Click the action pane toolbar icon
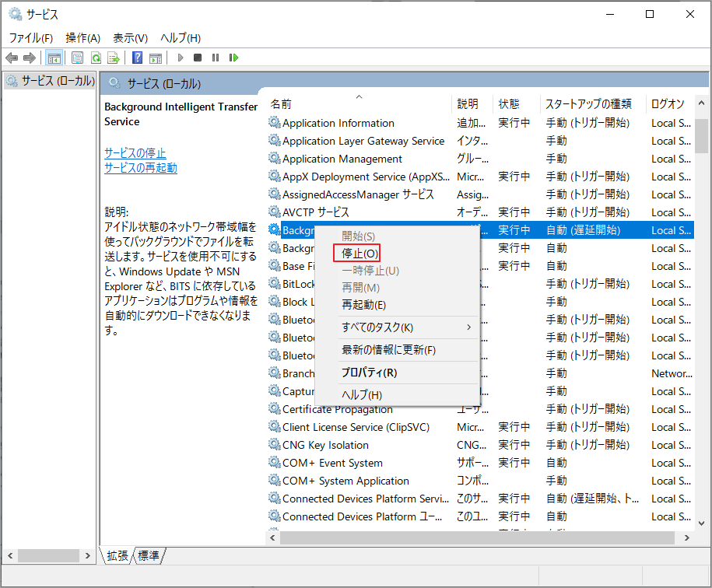Viewport: 712px width, 588px height. (x=156, y=57)
